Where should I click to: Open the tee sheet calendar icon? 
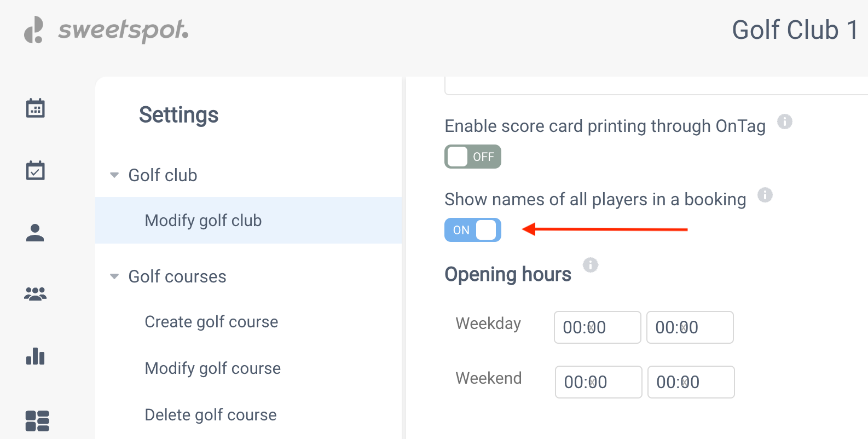(36, 108)
